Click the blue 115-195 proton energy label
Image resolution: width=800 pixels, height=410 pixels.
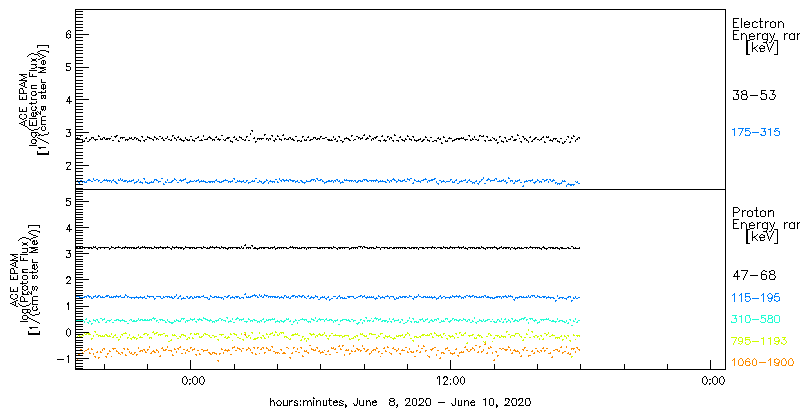[756, 299]
